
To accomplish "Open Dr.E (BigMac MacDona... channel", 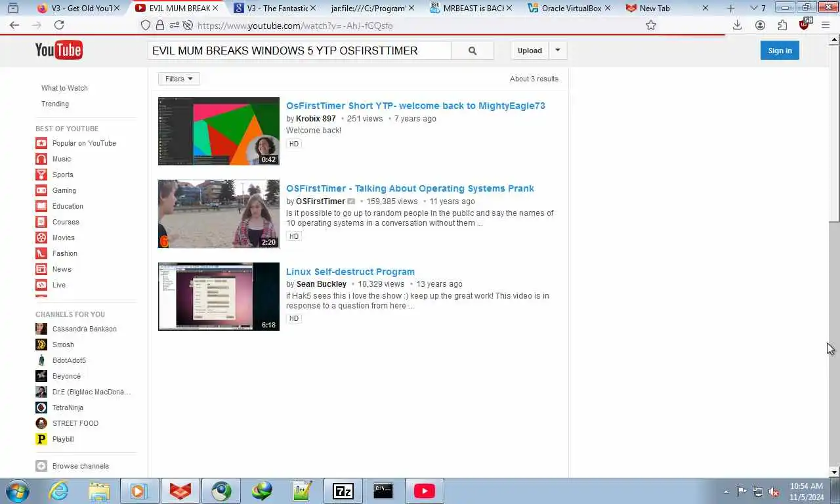I will point(91,392).
